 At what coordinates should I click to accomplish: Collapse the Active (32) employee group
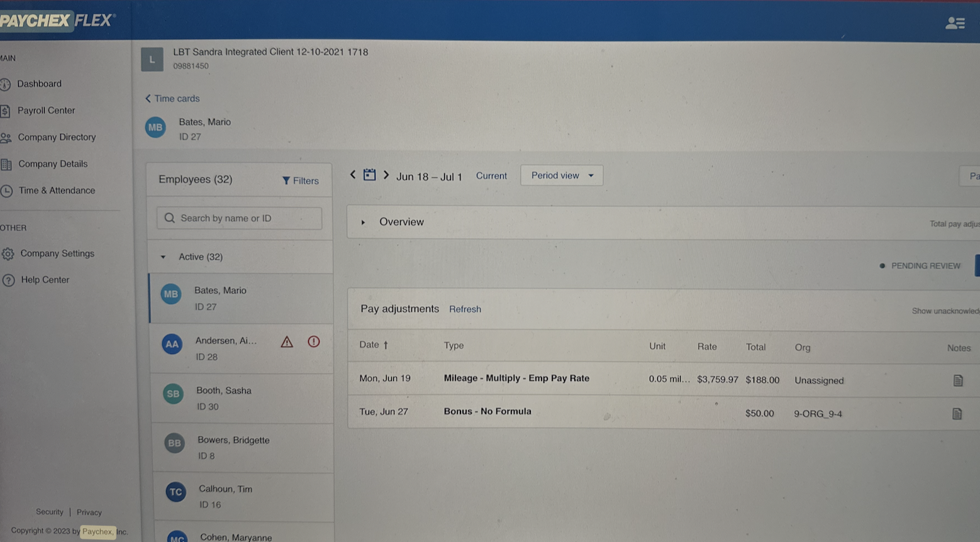163,257
